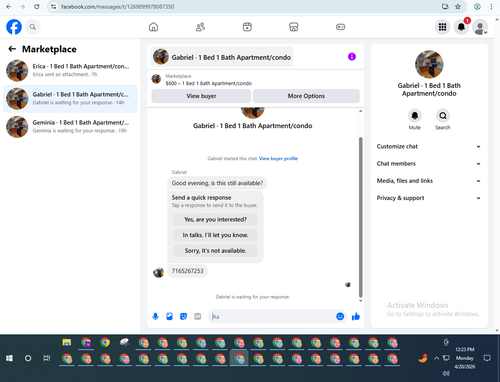Image resolution: width=500 pixels, height=382 pixels.
Task: Send a thumbs up like
Action: (356, 316)
